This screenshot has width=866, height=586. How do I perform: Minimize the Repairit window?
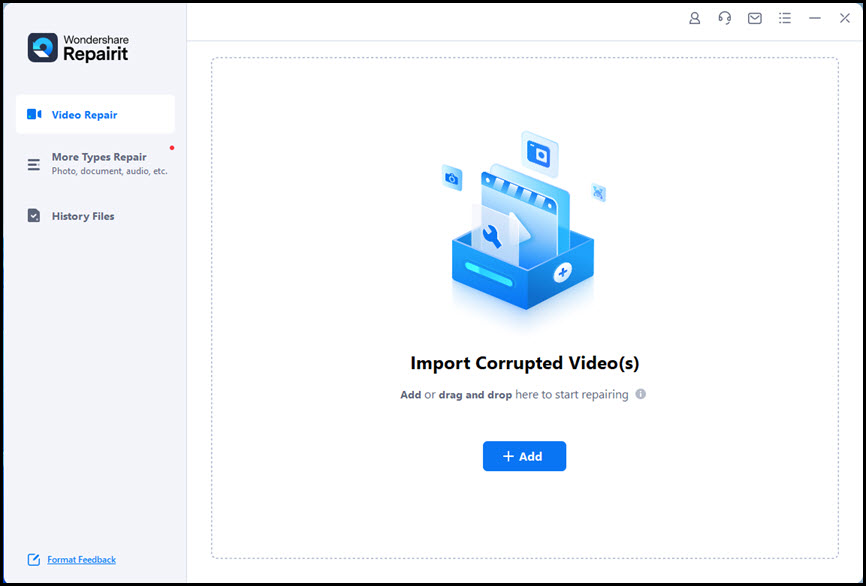[x=815, y=18]
